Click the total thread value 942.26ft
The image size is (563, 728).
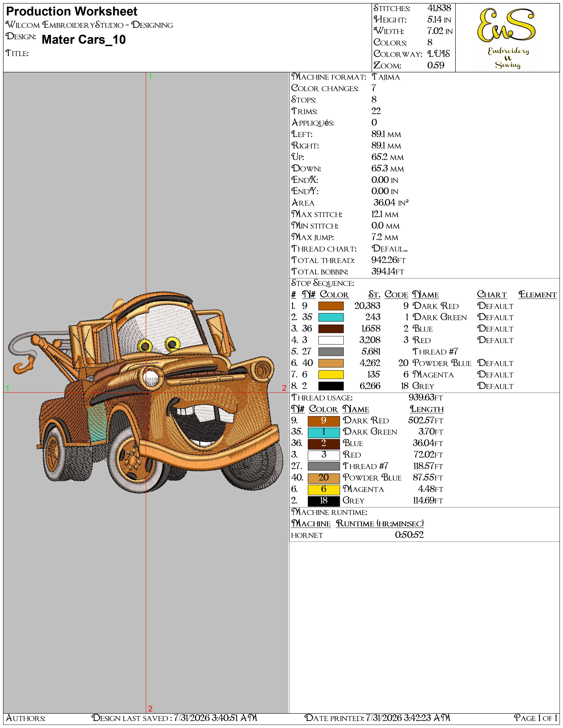pos(389,260)
